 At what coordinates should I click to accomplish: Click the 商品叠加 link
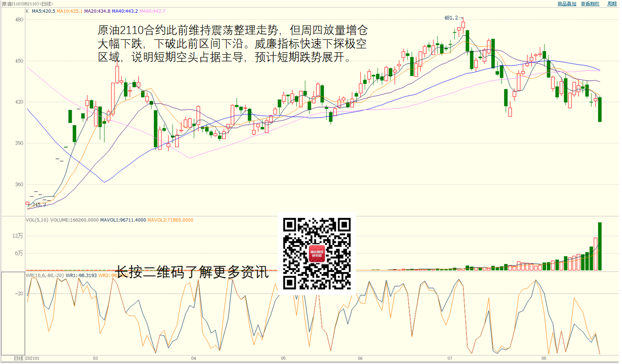(567, 4)
